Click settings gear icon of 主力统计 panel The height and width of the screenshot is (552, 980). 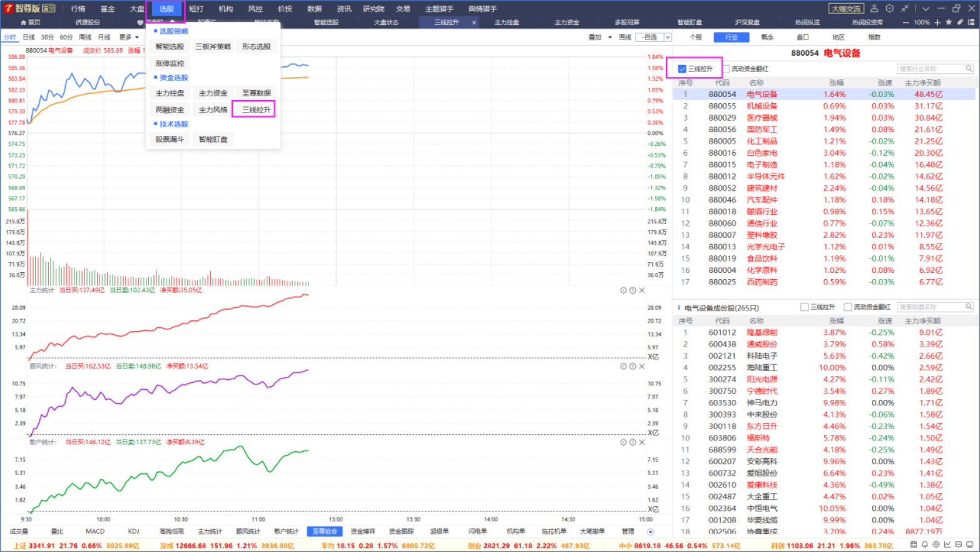click(x=623, y=290)
